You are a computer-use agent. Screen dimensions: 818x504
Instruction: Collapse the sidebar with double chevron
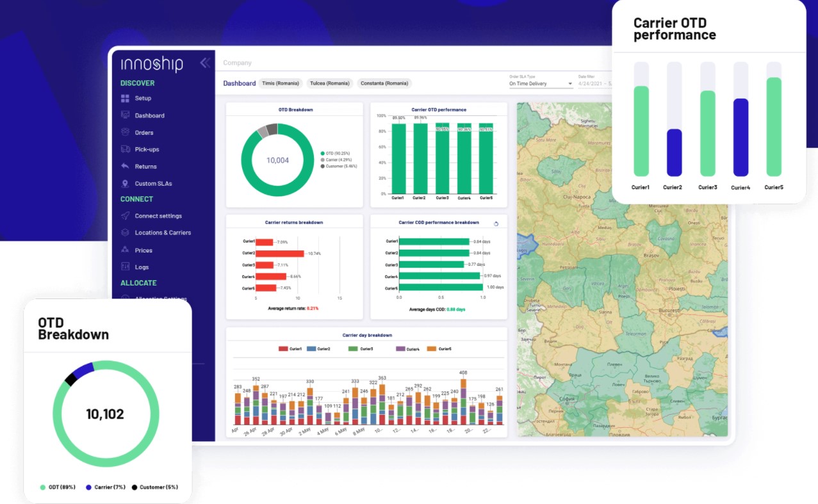click(x=204, y=63)
